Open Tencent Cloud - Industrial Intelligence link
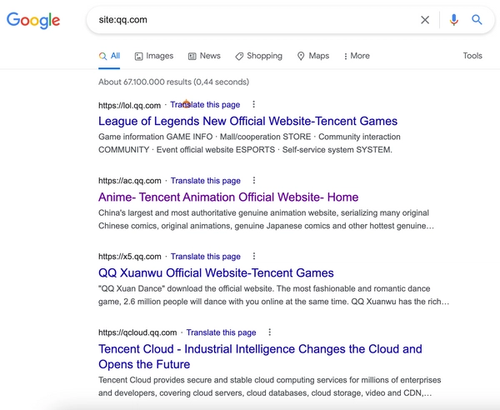 (x=260, y=357)
